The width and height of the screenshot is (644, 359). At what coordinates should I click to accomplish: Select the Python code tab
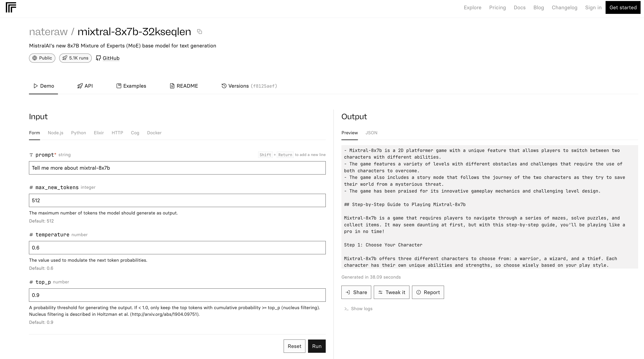click(x=78, y=133)
